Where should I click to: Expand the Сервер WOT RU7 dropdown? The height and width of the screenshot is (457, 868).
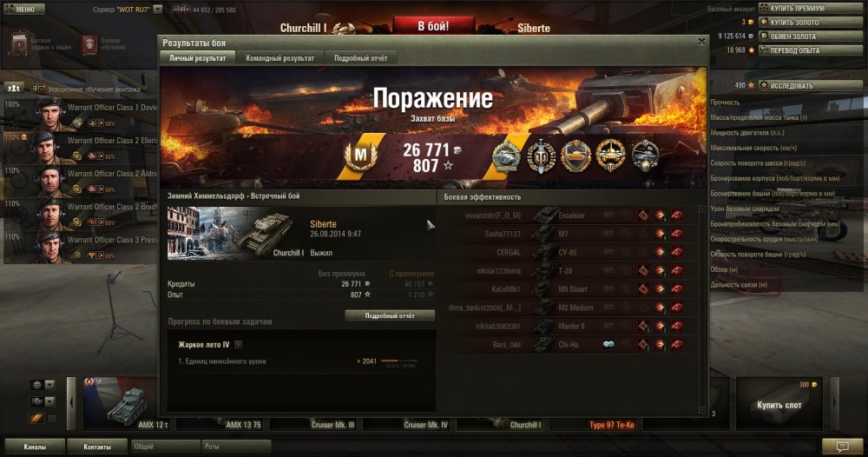158,10
